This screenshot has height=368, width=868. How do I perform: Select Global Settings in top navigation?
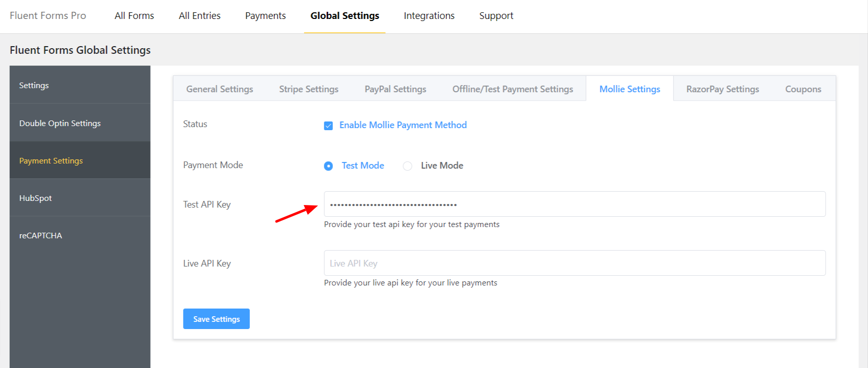click(x=345, y=16)
